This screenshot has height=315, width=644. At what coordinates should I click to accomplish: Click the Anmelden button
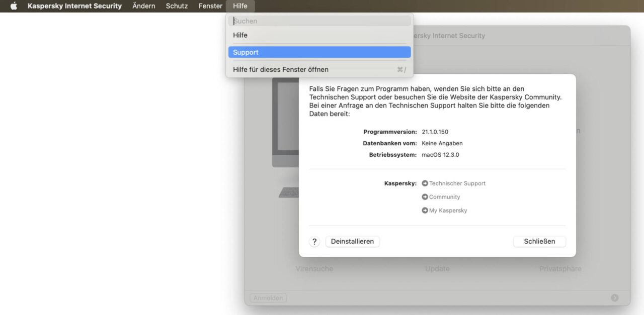(x=268, y=297)
